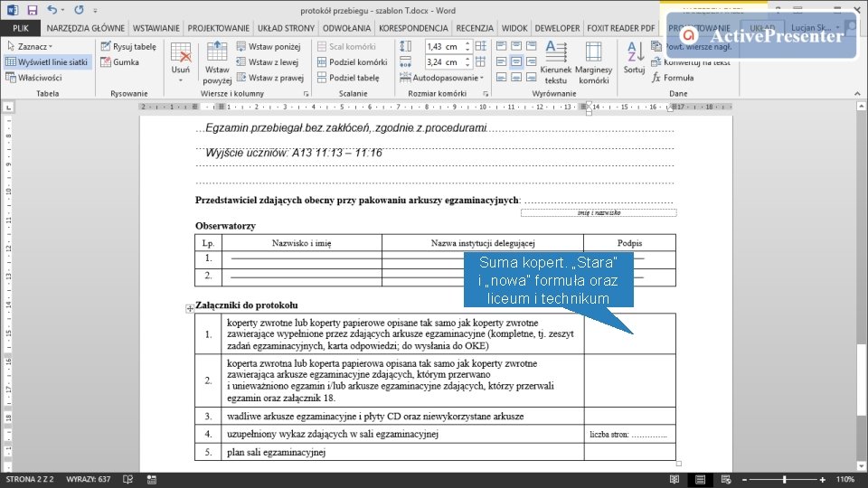This screenshot has height=488, width=868.
Task: Open the FOXIT READER PDF tab
Action: [620, 28]
